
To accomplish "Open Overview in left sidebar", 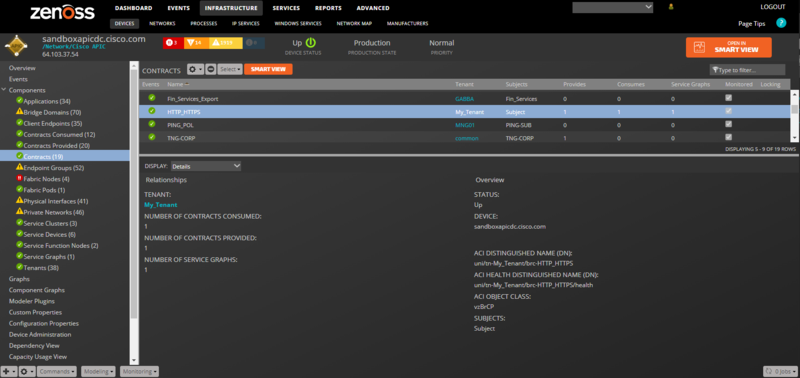I will point(22,68).
